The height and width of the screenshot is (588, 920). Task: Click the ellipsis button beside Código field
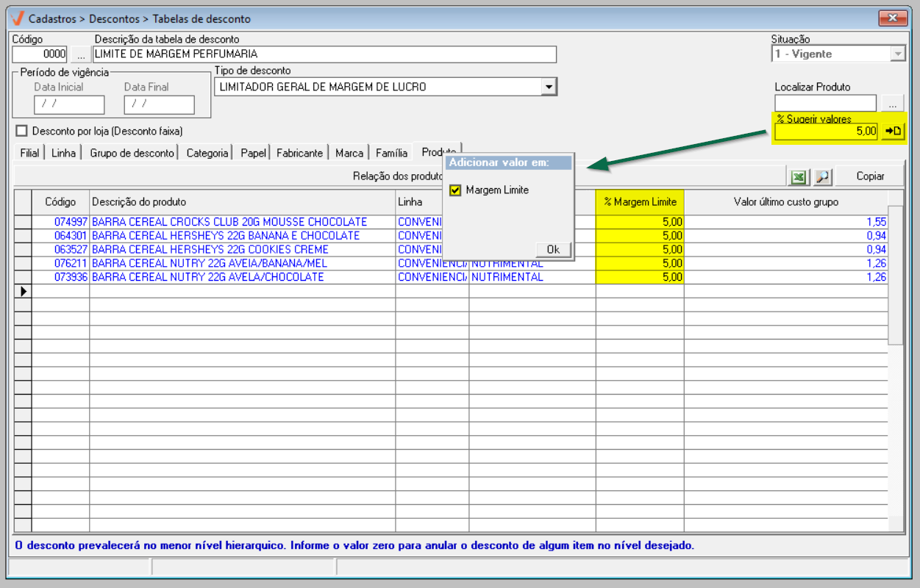coord(80,54)
